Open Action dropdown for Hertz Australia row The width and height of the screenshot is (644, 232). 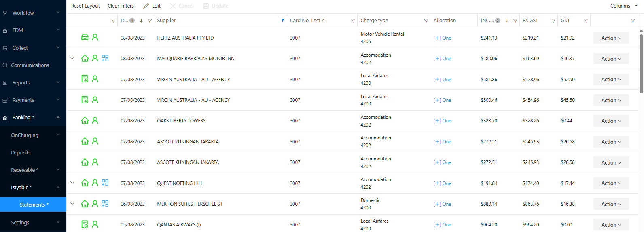pos(611,38)
